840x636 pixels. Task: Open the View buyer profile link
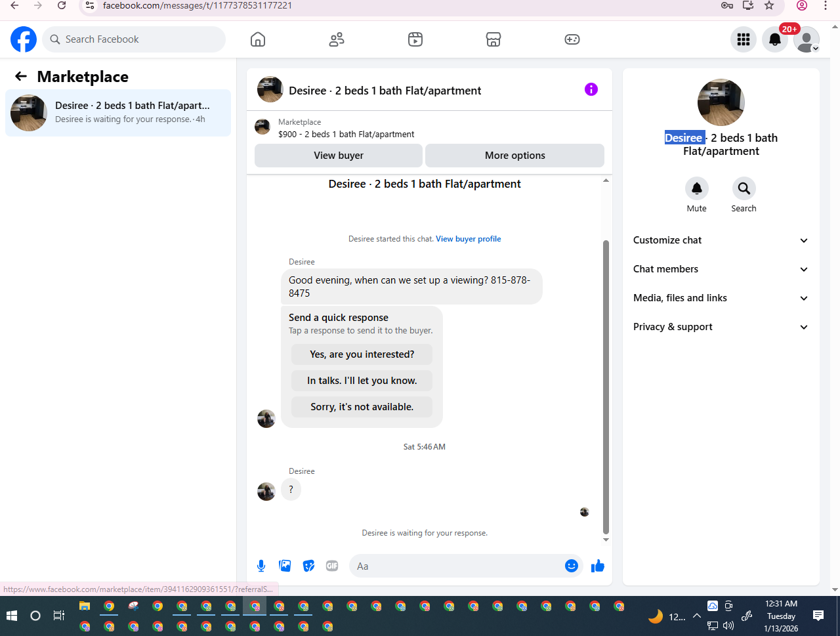469,239
